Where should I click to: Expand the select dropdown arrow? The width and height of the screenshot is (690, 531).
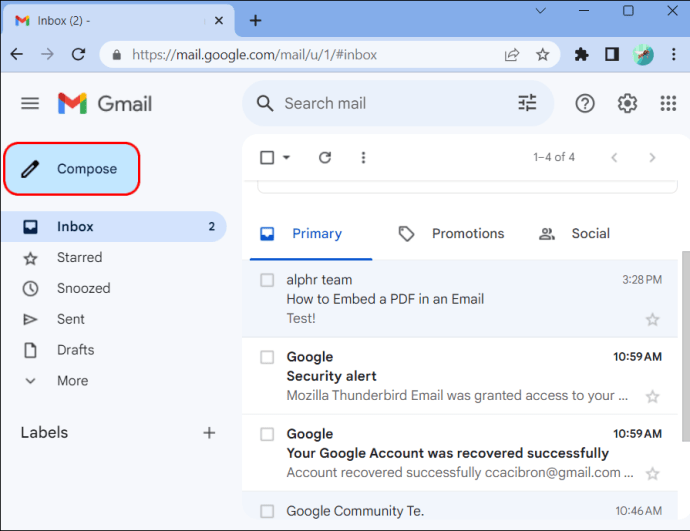[286, 157]
